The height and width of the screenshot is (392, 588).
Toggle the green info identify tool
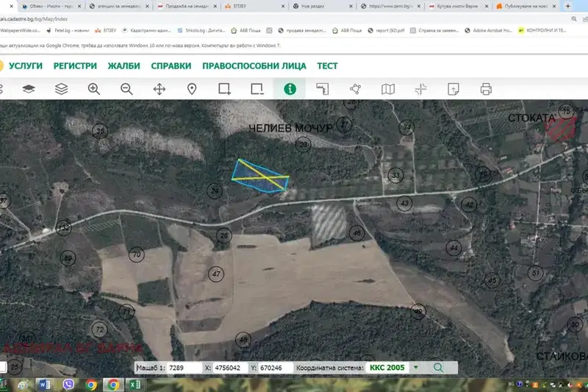point(290,89)
